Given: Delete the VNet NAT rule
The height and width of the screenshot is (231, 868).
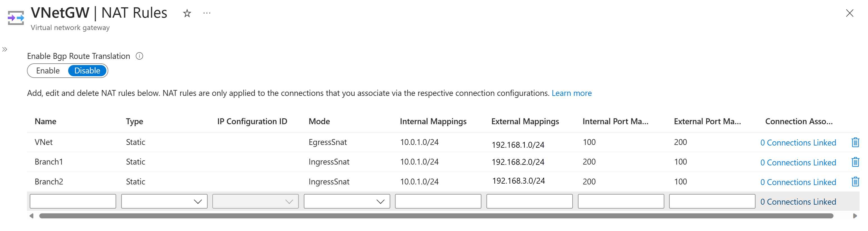Looking at the screenshot, I should click(x=855, y=142).
